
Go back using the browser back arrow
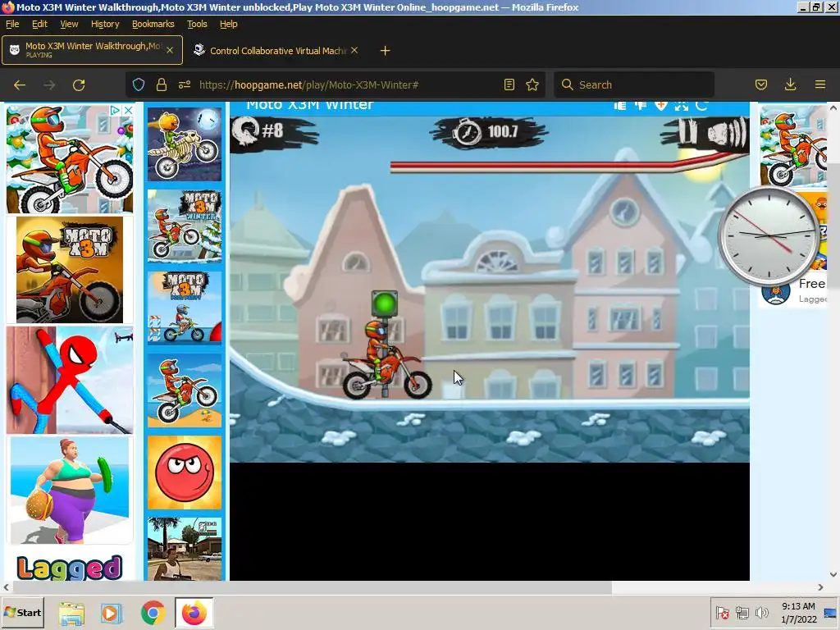tap(20, 84)
